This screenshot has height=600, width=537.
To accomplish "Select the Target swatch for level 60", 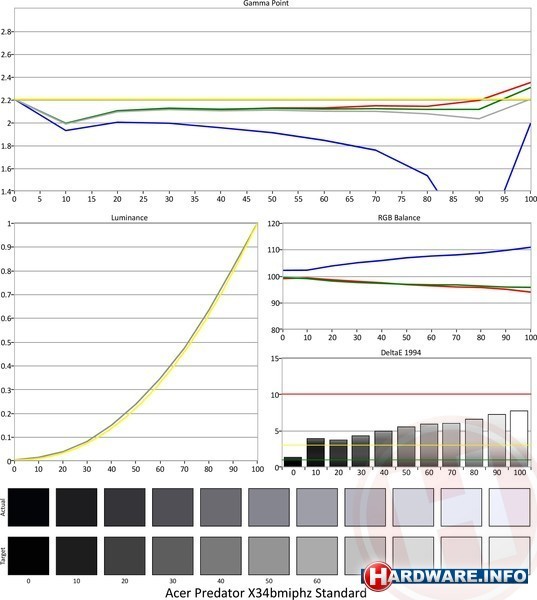I will [317, 556].
